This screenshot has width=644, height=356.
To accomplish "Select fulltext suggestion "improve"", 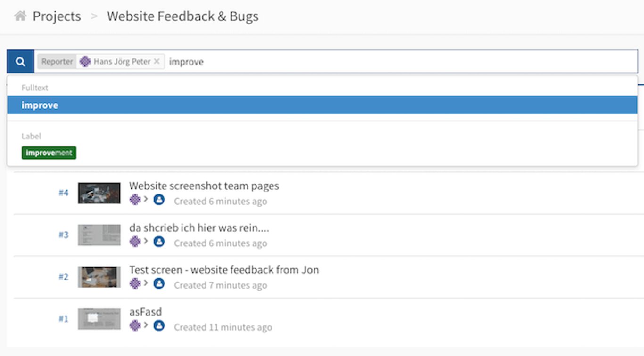I will click(x=322, y=105).
